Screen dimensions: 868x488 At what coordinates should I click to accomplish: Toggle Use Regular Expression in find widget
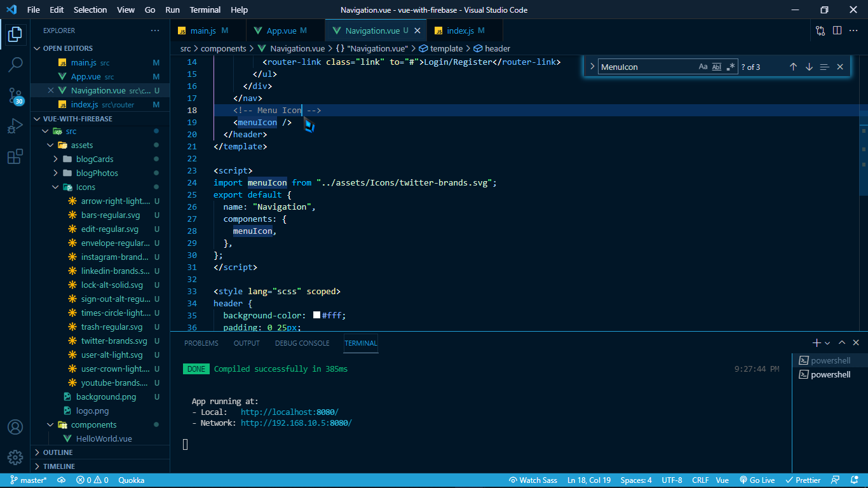(x=731, y=67)
